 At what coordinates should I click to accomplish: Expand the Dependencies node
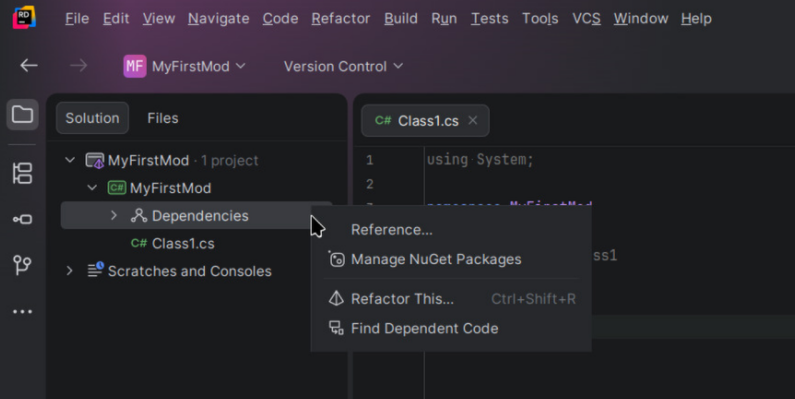click(114, 215)
